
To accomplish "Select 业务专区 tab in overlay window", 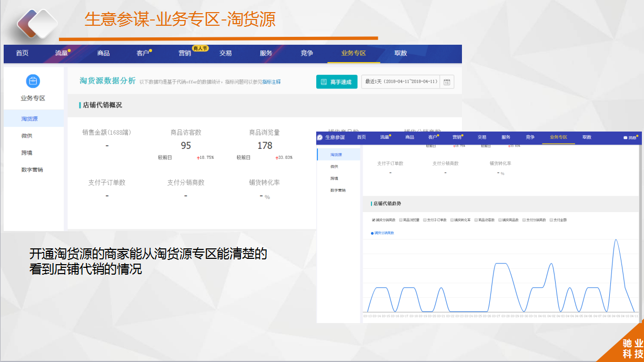I will 559,137.
